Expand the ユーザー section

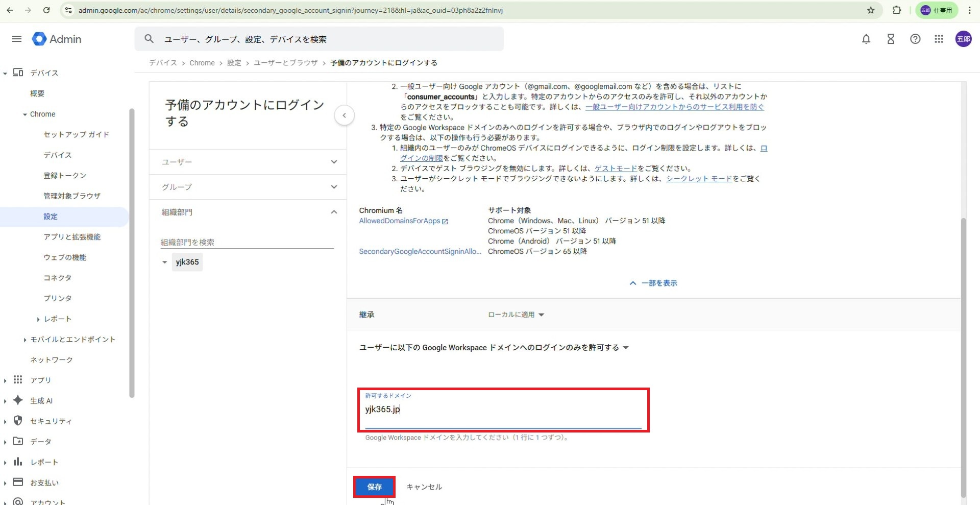[248, 162]
